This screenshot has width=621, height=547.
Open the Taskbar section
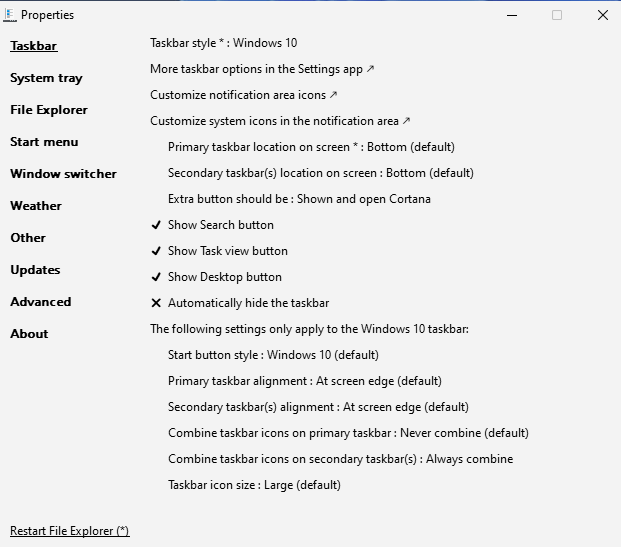tap(34, 46)
